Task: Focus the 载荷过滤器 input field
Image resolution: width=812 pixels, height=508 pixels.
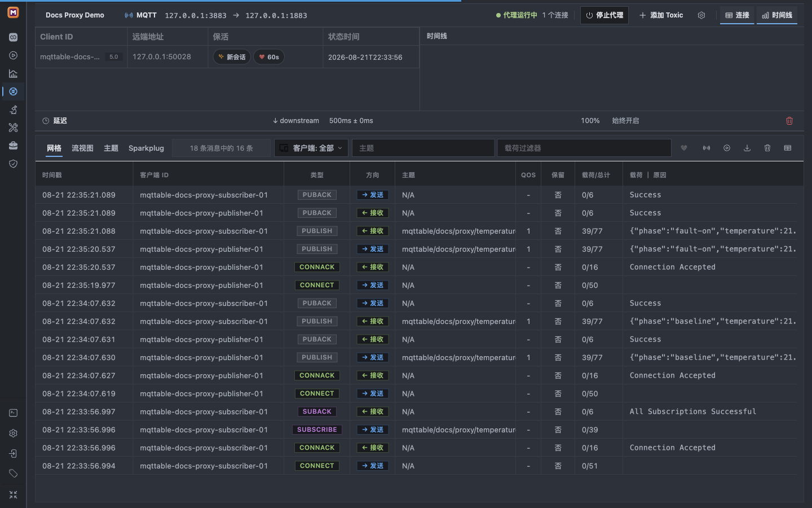Action: 584,148
